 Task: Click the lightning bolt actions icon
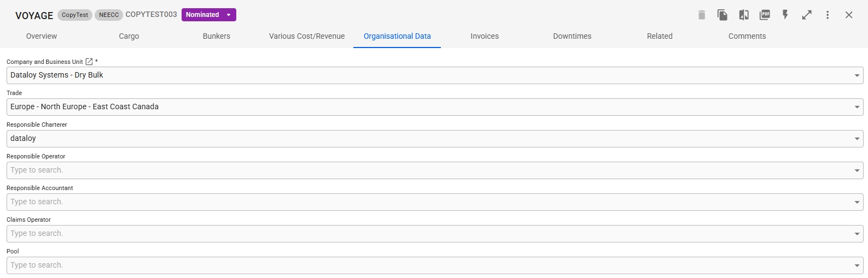[785, 15]
